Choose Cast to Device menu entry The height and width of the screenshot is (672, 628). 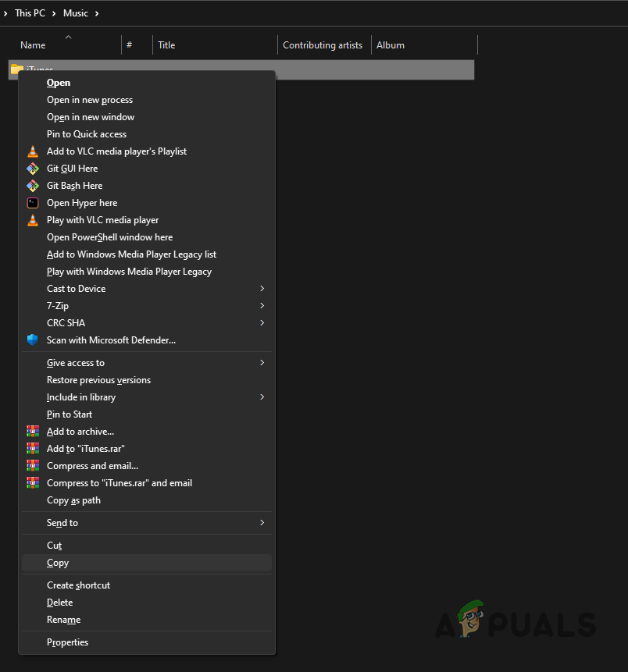pos(147,289)
